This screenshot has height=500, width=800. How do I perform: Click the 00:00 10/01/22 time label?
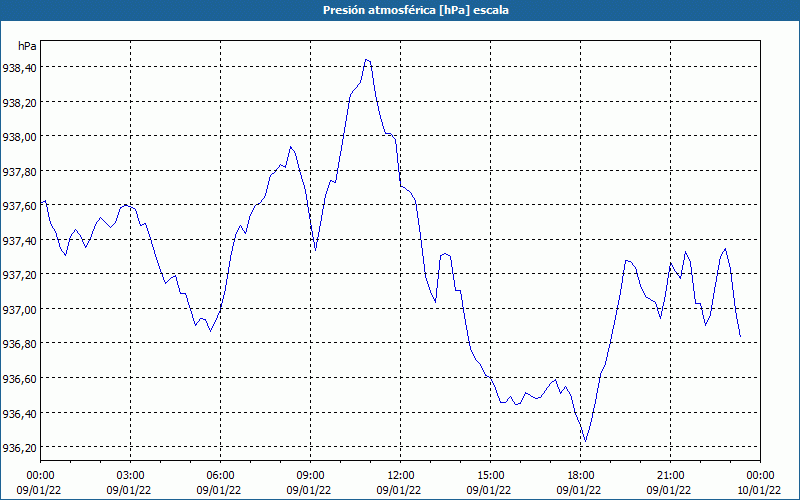[758, 483]
